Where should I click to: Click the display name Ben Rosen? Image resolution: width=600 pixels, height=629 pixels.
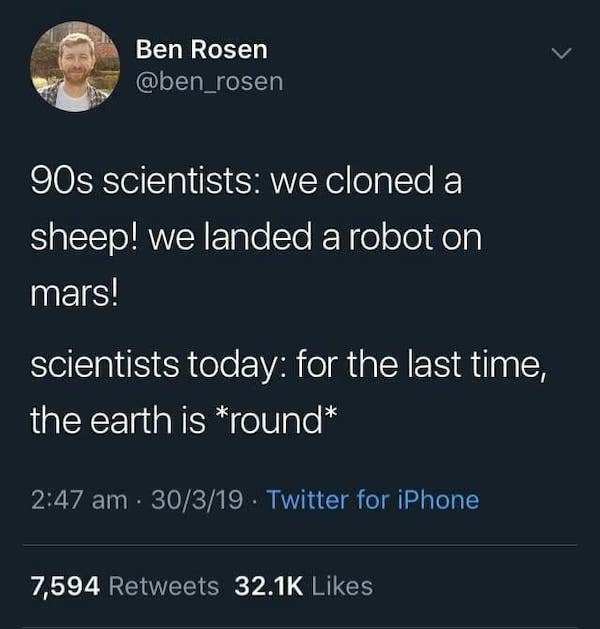coord(201,48)
